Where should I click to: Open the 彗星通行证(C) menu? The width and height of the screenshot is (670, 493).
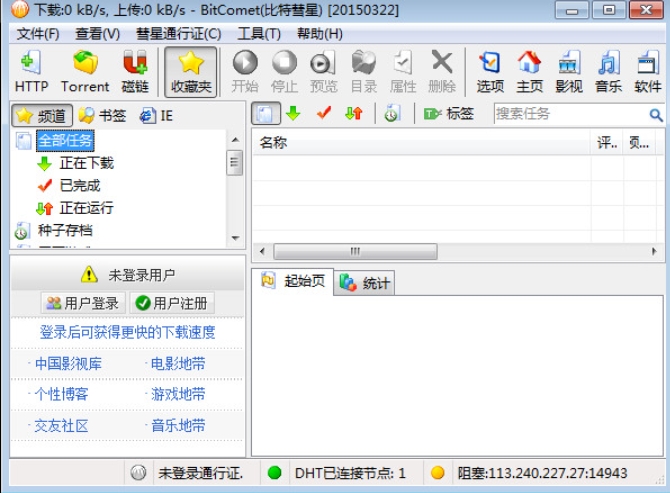(179, 33)
